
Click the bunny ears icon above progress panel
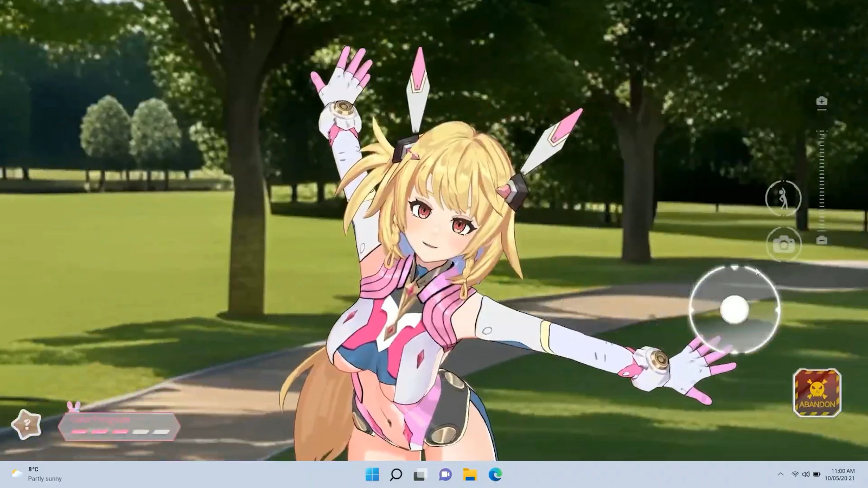pos(74,406)
